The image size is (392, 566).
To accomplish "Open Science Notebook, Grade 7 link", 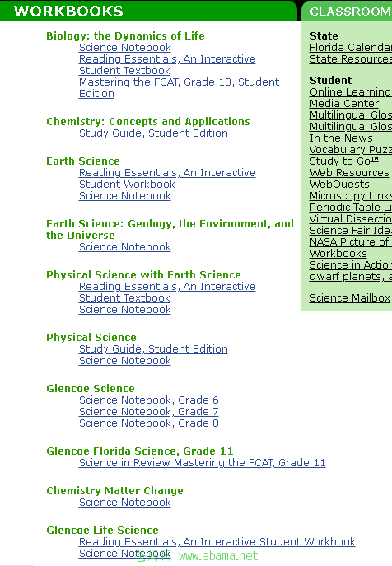I will click(x=149, y=412).
